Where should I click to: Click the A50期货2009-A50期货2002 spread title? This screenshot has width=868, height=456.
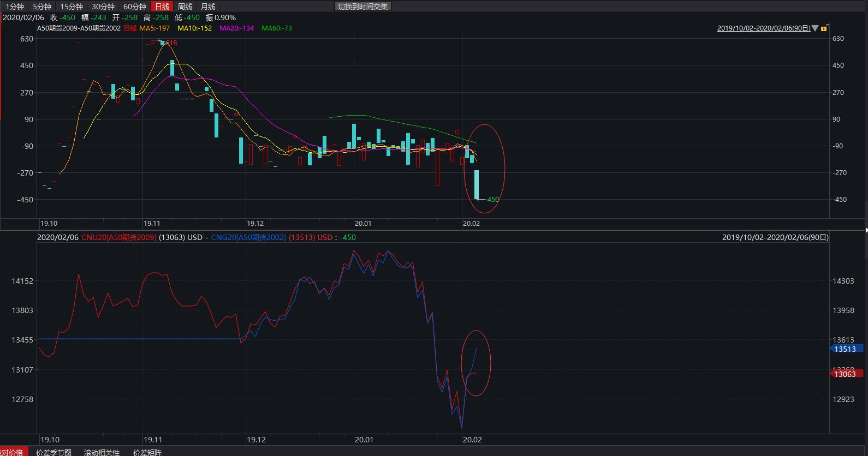tap(79, 28)
